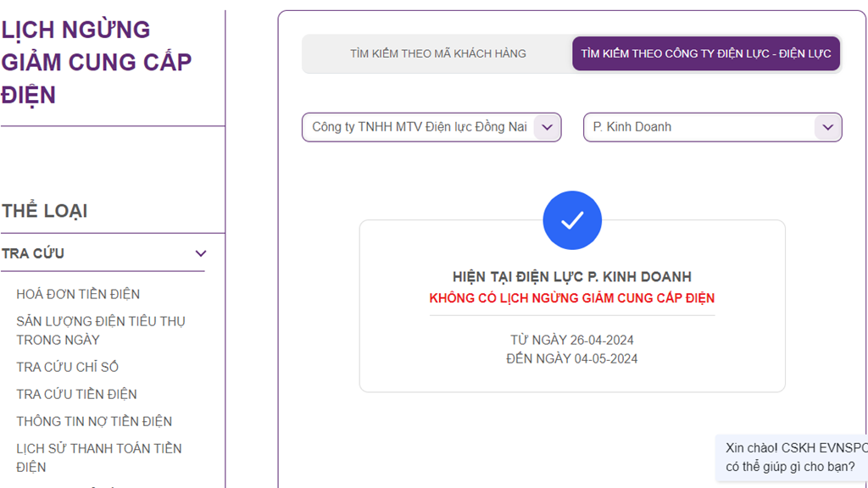Click the THỂ LOẠI section title
This screenshot has width=868, height=488.
(x=44, y=211)
